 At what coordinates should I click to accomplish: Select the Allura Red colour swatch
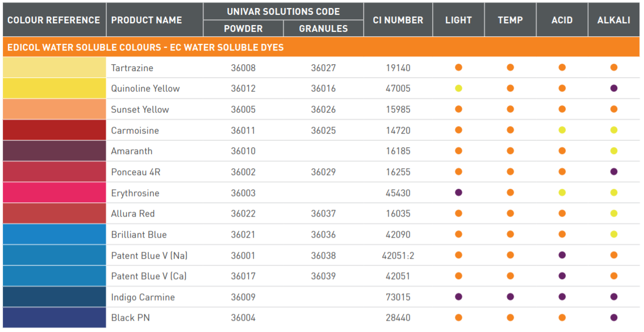(x=54, y=214)
